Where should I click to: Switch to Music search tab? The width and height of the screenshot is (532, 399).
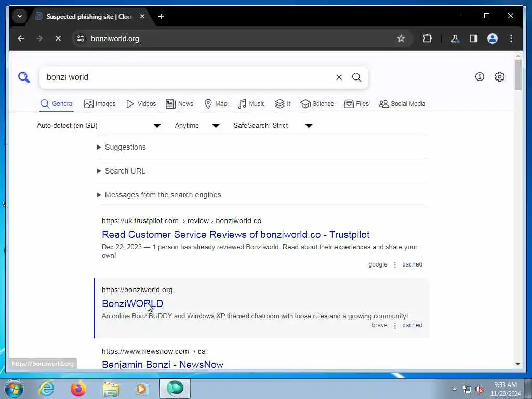tap(251, 104)
